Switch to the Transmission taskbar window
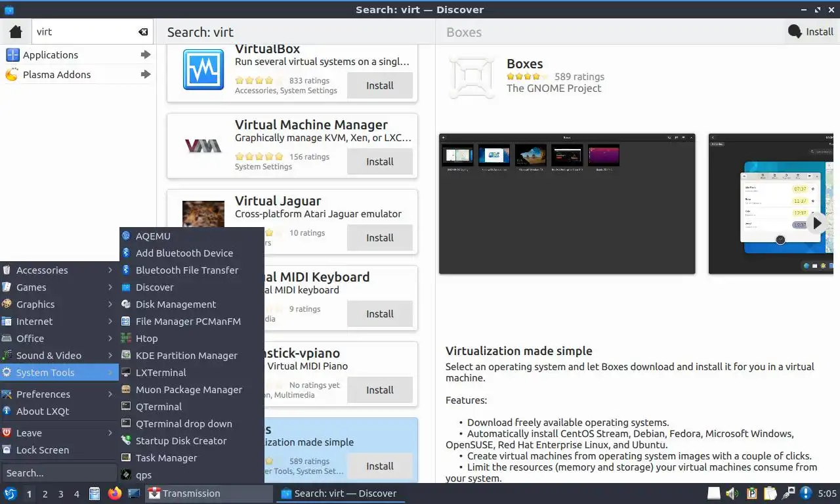The height and width of the screenshot is (504, 840). [208, 493]
